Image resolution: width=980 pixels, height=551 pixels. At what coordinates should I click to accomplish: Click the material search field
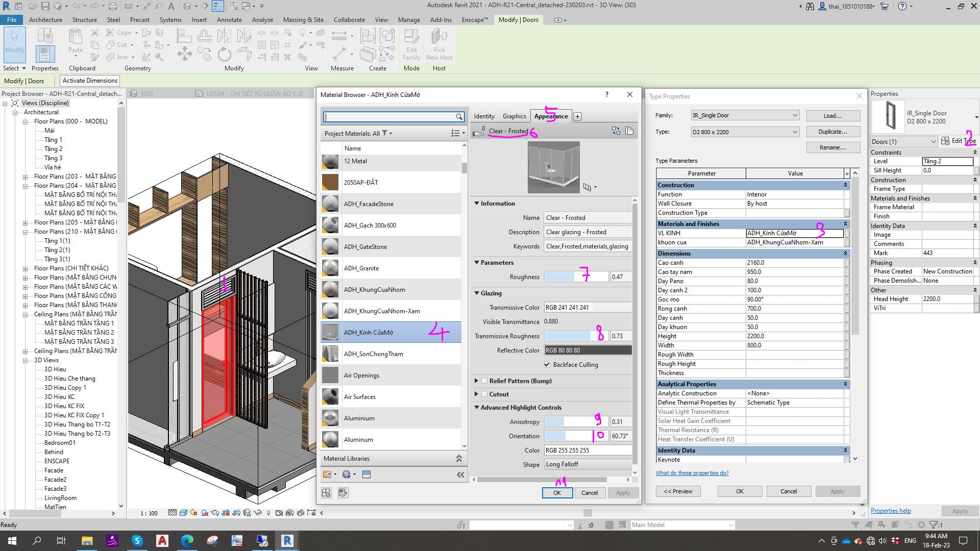(x=393, y=116)
